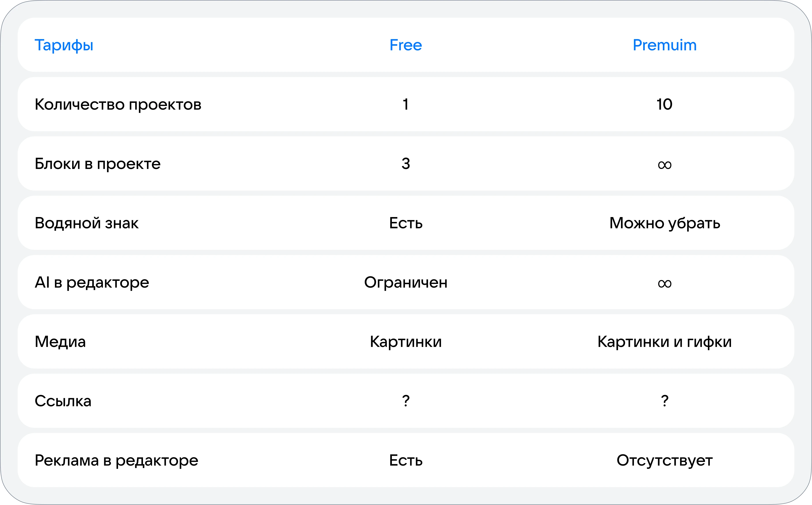The width and height of the screenshot is (812, 505).
Task: Click the "Ссылка" row label
Action: (x=63, y=401)
